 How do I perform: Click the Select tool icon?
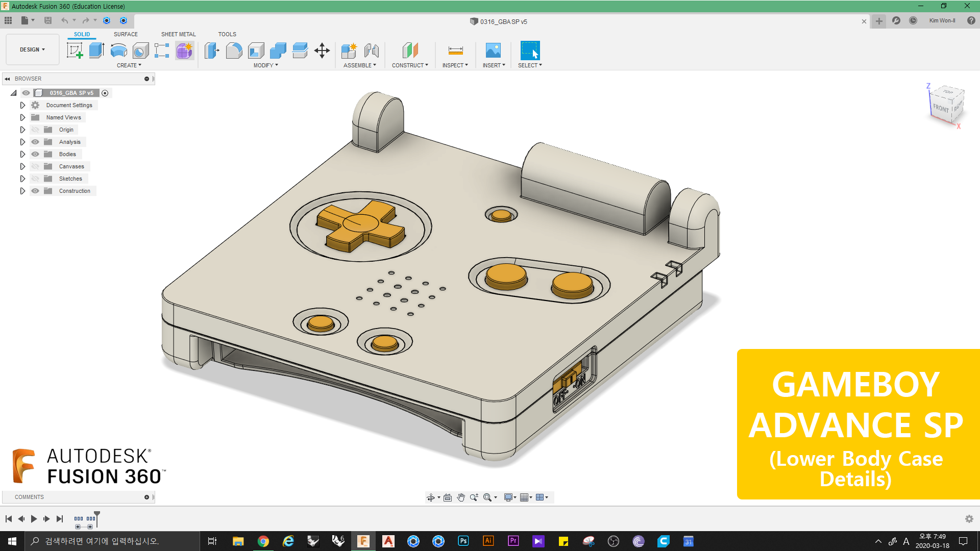(530, 51)
